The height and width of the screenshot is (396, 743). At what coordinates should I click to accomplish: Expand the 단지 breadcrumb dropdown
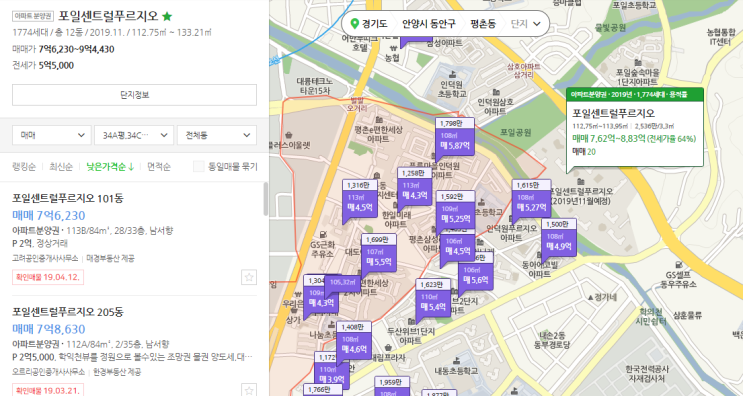[526, 23]
